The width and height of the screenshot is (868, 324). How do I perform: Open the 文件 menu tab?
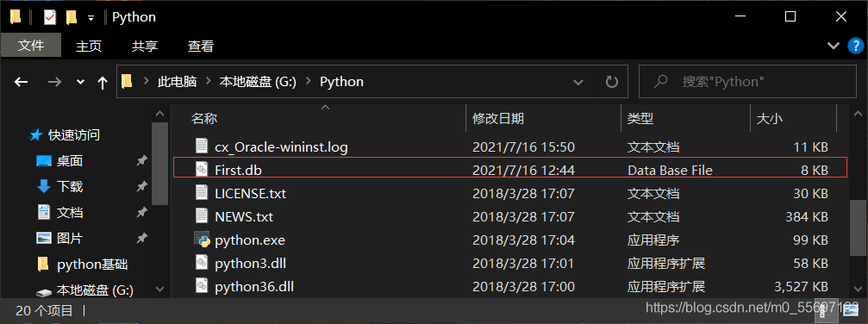[30, 46]
